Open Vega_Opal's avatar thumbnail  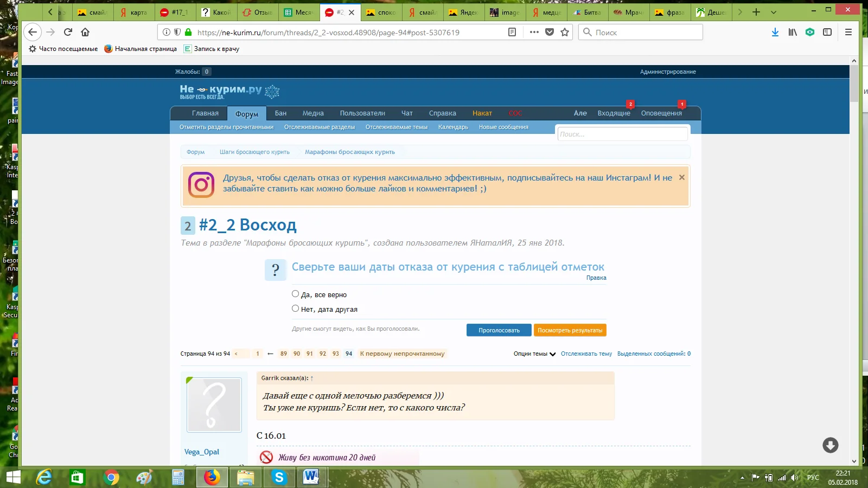214,405
